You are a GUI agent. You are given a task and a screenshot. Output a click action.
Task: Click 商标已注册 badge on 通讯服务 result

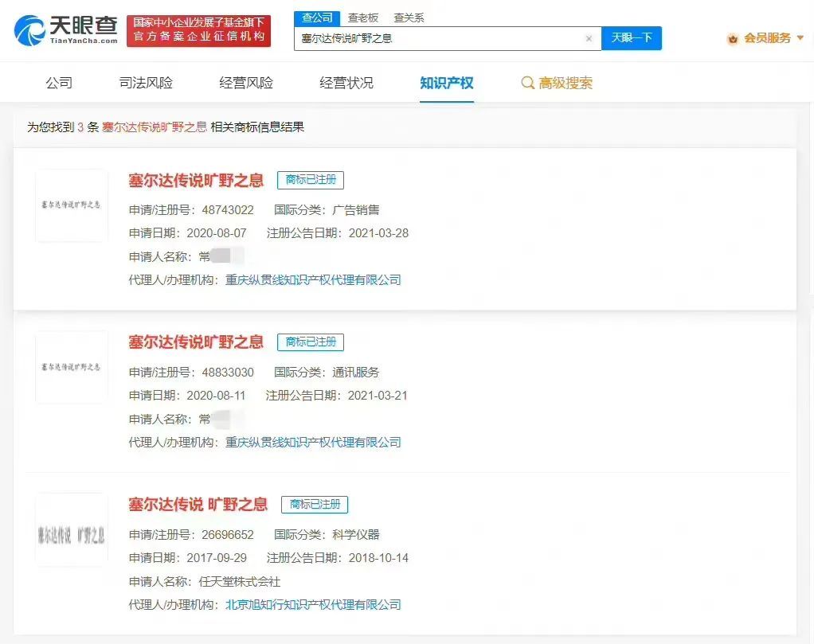point(311,342)
